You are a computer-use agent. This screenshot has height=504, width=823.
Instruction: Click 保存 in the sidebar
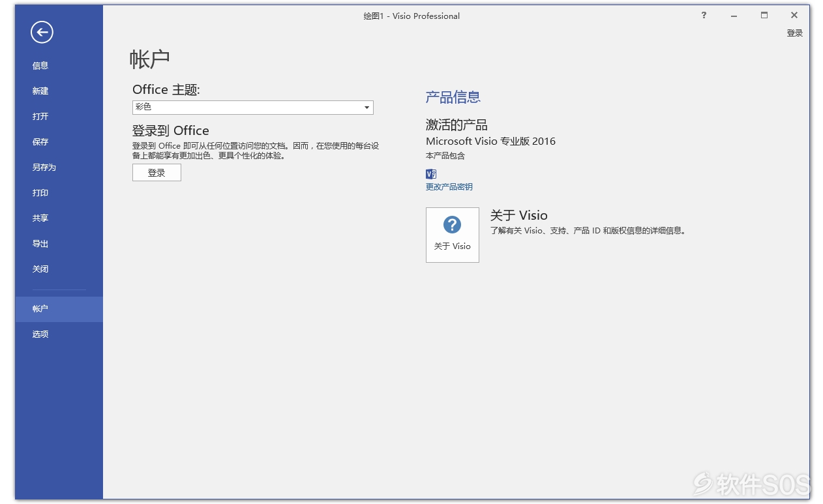[40, 141]
